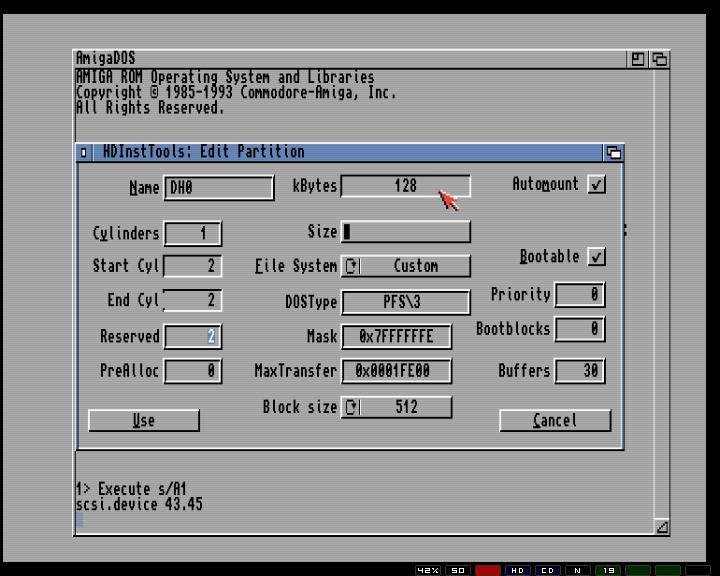Click the HD status indicator in emulator bar
The height and width of the screenshot is (576, 720).
coord(518,570)
